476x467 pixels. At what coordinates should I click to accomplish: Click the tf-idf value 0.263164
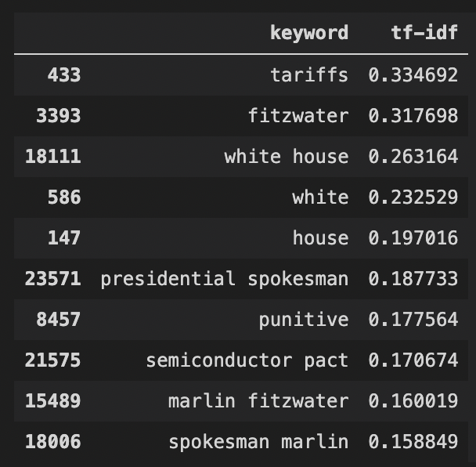tap(413, 157)
